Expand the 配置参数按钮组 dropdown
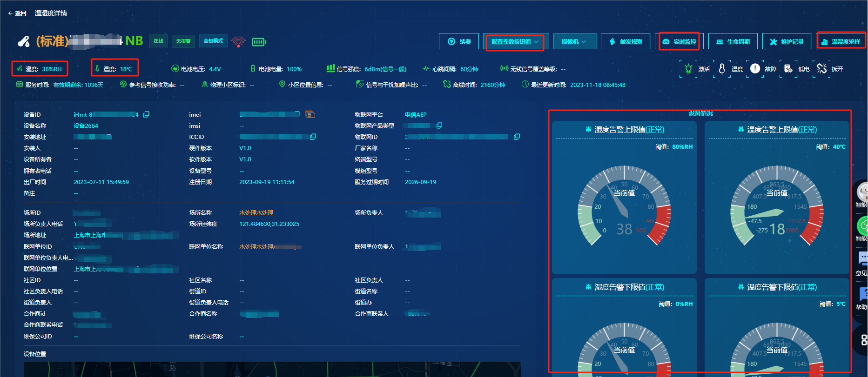This screenshot has height=377, width=868. point(516,41)
